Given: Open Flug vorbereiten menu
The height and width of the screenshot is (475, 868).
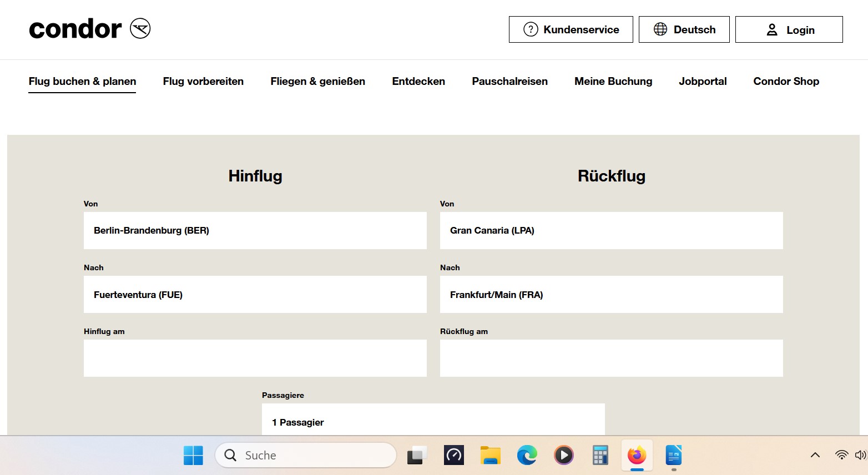Looking at the screenshot, I should point(203,81).
